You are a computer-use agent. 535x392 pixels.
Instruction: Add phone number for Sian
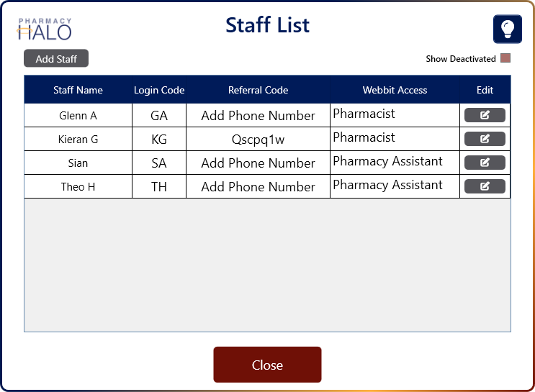(258, 163)
